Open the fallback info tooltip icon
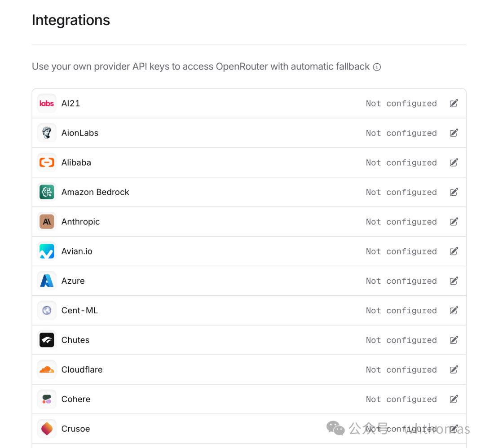The image size is (485, 448). point(377,67)
